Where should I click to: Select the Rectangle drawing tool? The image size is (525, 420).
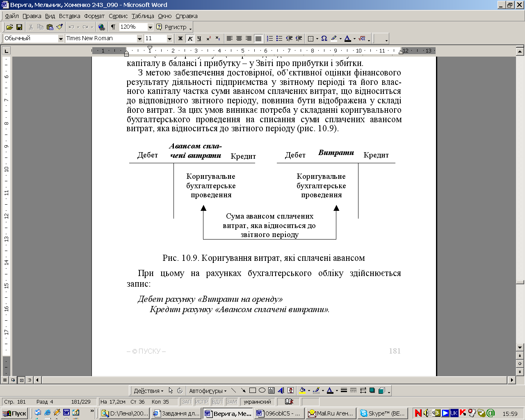[x=253, y=390]
